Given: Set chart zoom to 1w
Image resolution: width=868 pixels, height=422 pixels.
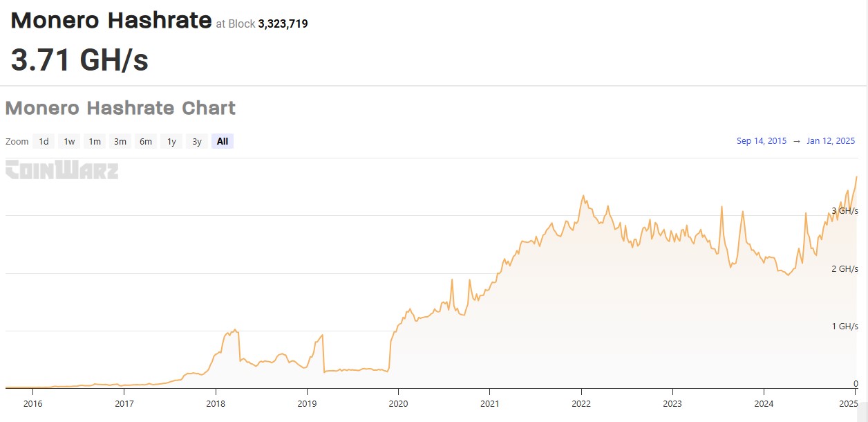Looking at the screenshot, I should pyautogui.click(x=69, y=141).
